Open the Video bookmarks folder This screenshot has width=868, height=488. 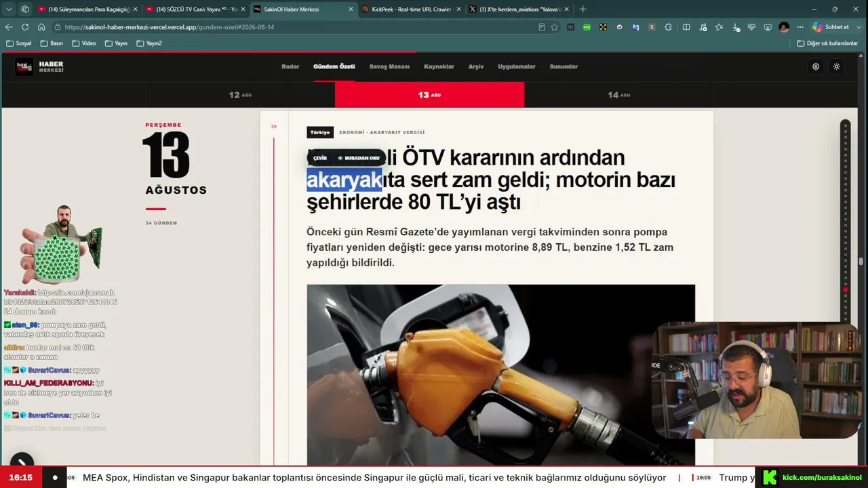[x=84, y=43]
